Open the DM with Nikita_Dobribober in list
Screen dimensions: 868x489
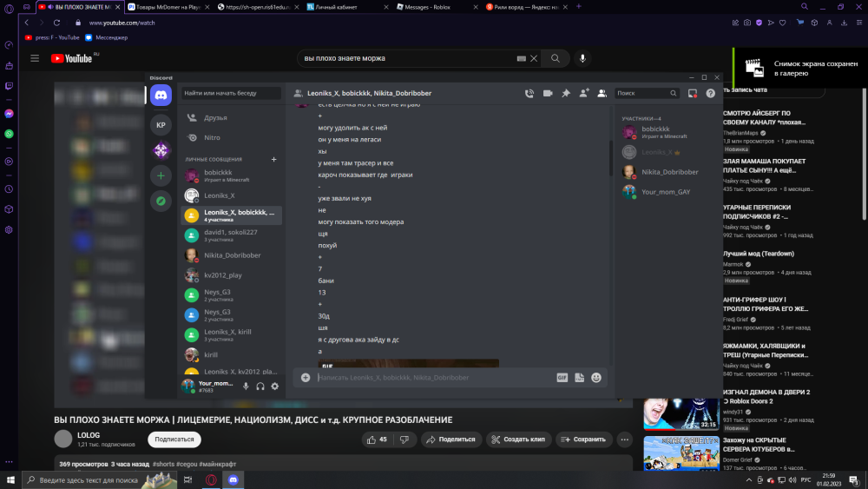click(231, 255)
